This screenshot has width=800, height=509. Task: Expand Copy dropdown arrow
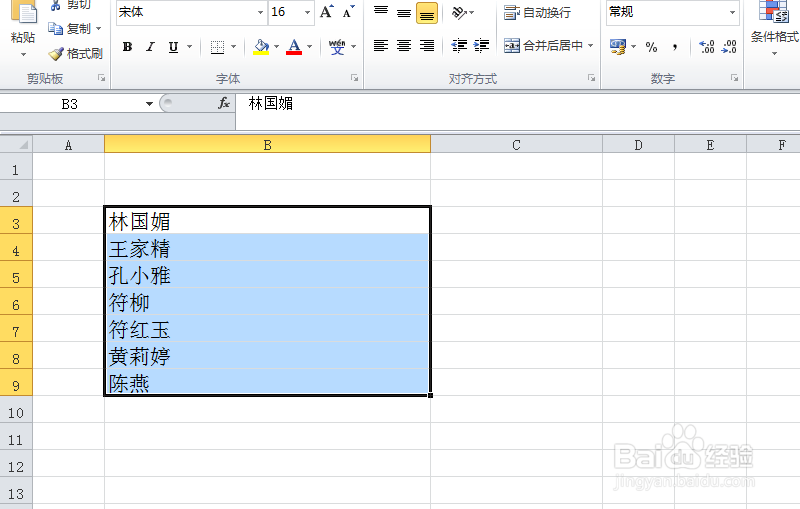click(98, 29)
